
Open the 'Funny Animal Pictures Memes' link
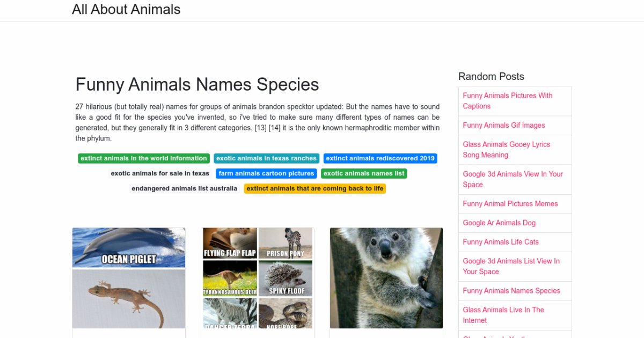pyautogui.click(x=510, y=203)
